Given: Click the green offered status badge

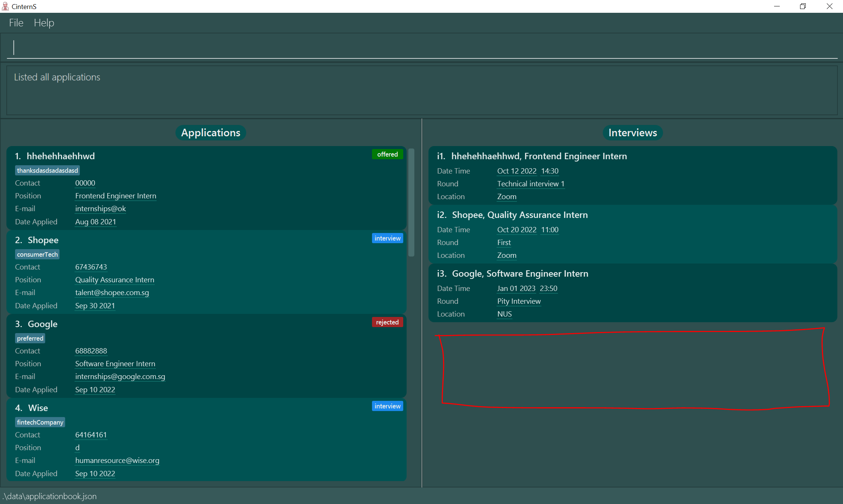Looking at the screenshot, I should pyautogui.click(x=387, y=154).
